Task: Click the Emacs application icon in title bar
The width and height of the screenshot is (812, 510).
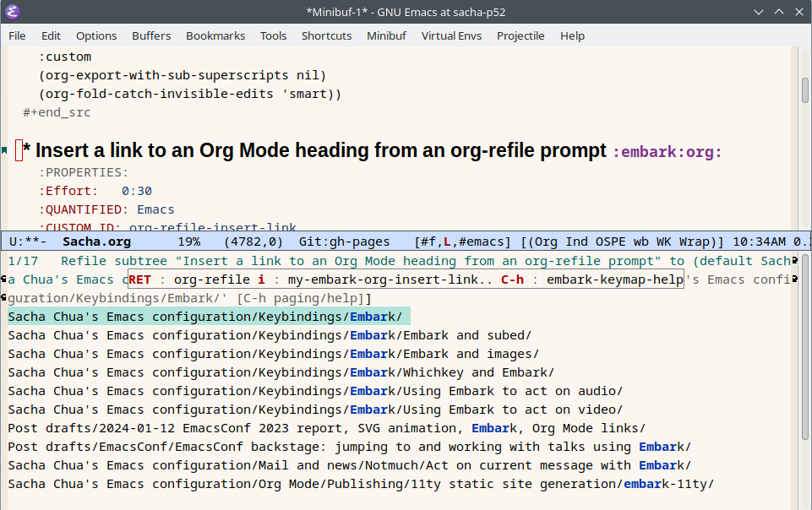Action: pyautogui.click(x=13, y=12)
